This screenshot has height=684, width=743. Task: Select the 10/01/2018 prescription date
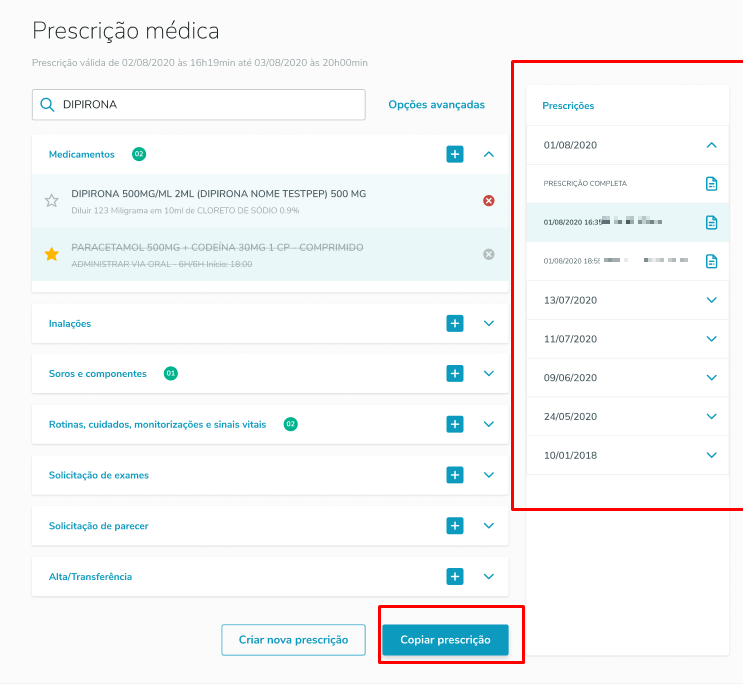(571, 455)
